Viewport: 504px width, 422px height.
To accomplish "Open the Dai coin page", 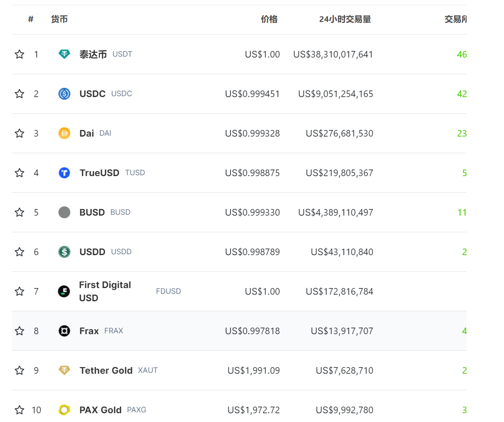I will coord(87,133).
